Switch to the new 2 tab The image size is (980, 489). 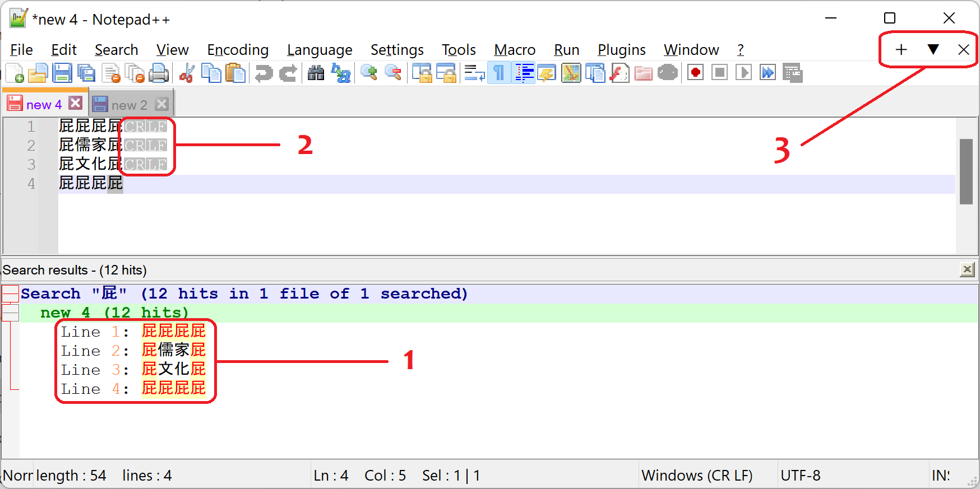pos(129,105)
